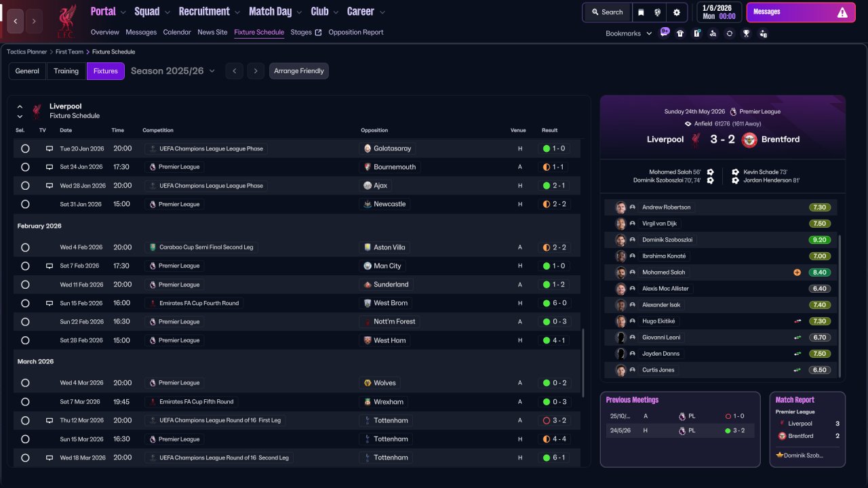Select the Bournemouth fixture radio button
The height and width of the screenshot is (488, 868).
click(x=25, y=167)
